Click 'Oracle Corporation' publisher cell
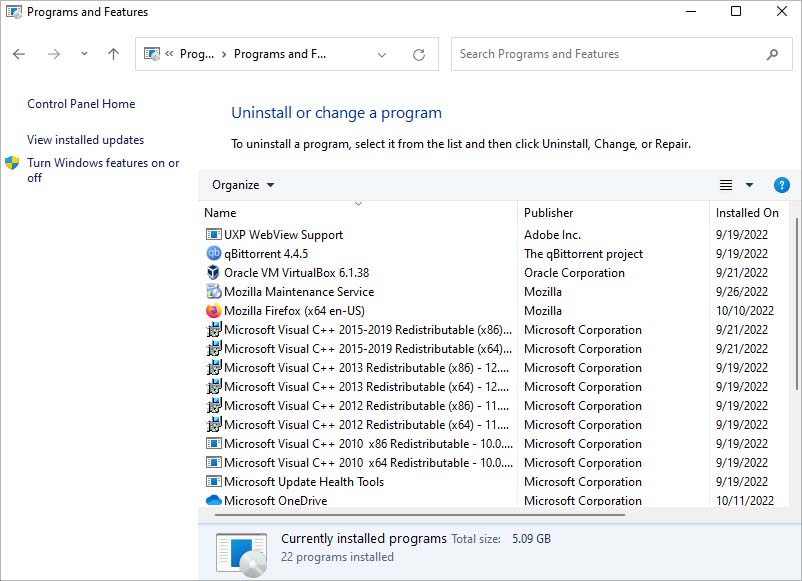 574,273
